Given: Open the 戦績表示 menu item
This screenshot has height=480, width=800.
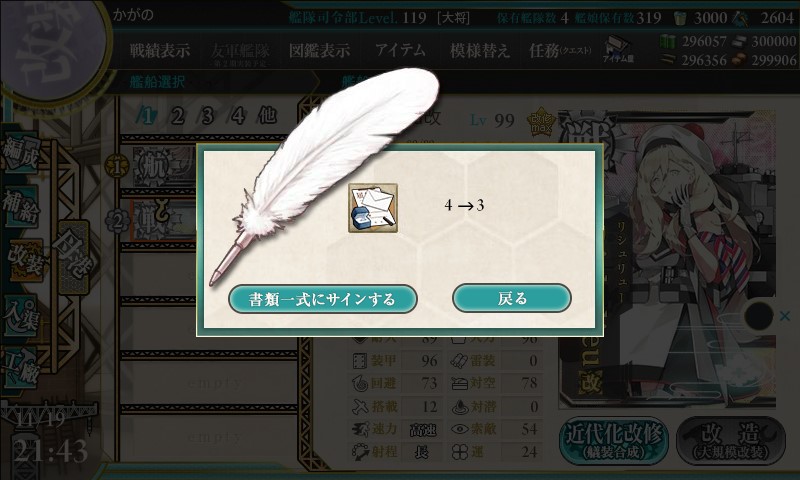Looking at the screenshot, I should pos(160,50).
